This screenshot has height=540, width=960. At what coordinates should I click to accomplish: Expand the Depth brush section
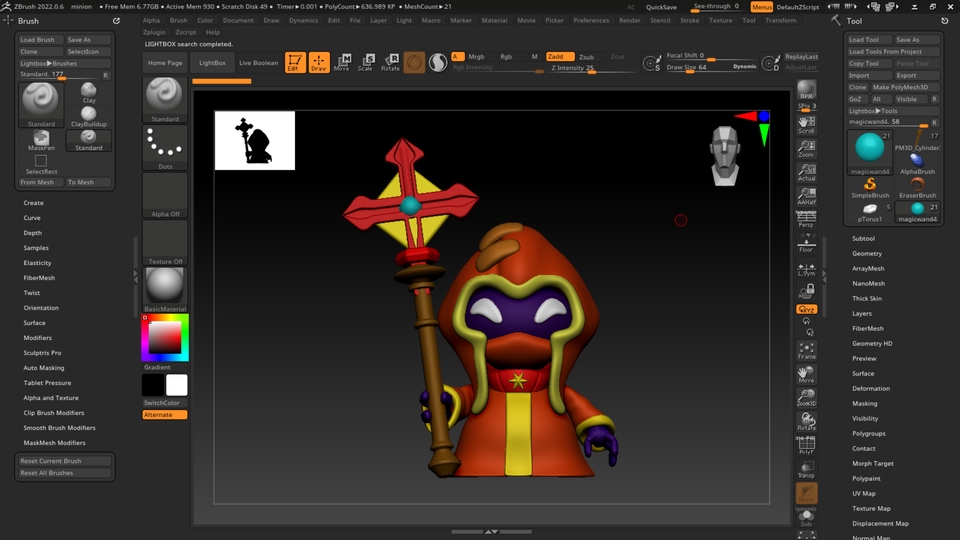pyautogui.click(x=32, y=233)
